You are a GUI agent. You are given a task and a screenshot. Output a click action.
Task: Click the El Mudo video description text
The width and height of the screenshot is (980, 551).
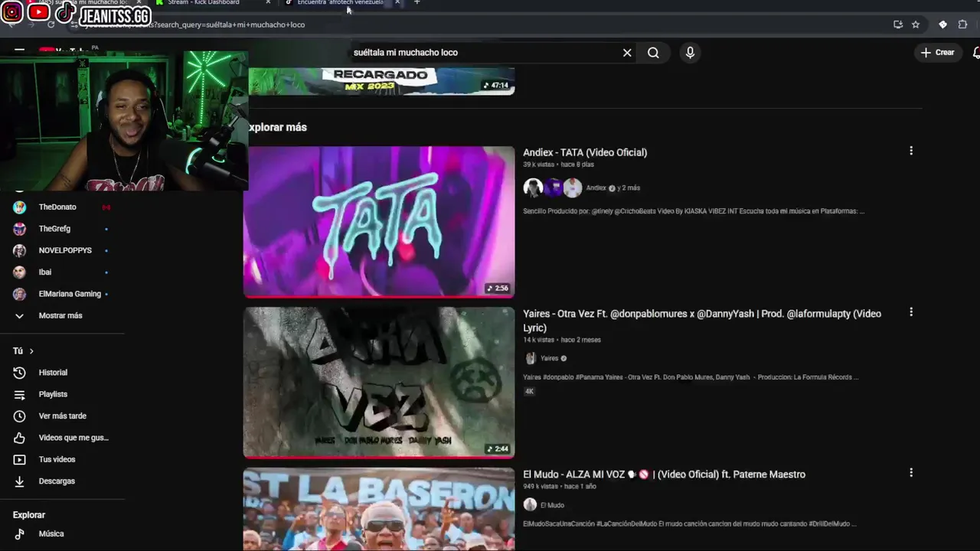coord(690,524)
